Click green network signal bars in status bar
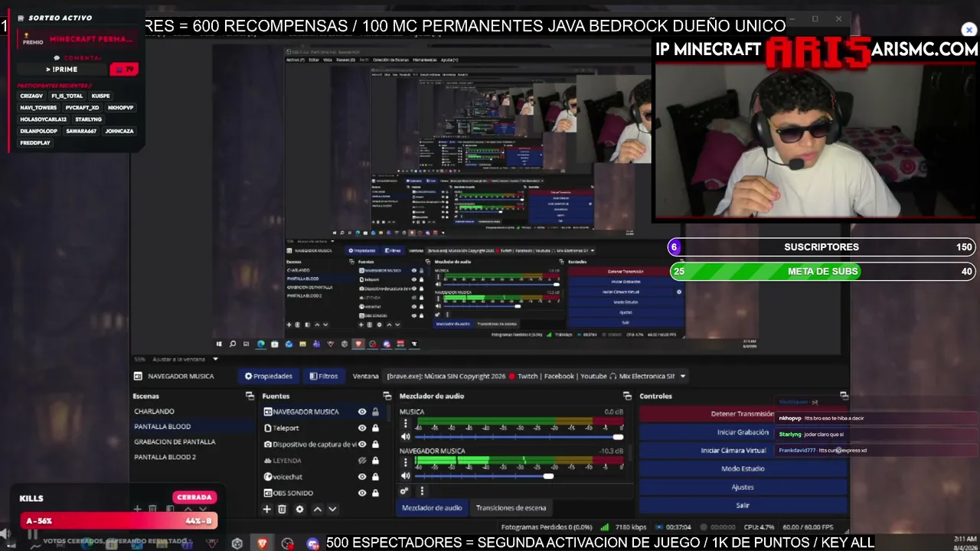 coord(605,527)
